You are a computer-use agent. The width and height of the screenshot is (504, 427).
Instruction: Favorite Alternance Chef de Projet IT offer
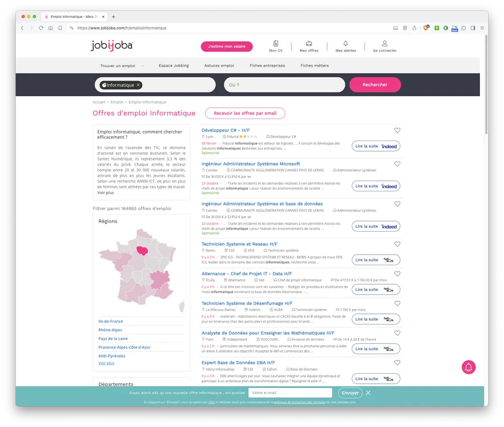pyautogui.click(x=397, y=274)
